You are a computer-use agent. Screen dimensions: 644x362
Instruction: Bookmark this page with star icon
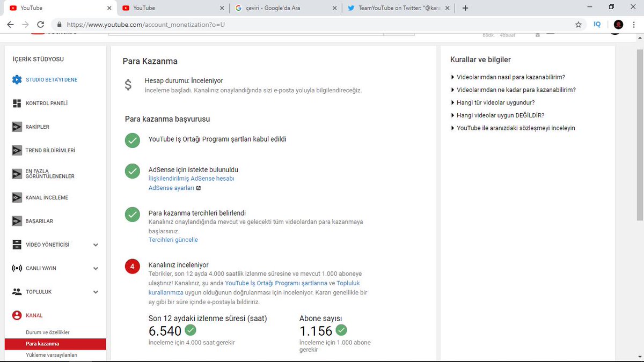tap(579, 25)
